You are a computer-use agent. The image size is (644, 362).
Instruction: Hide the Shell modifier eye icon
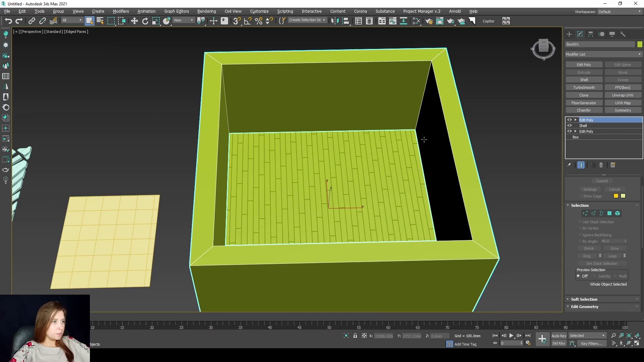[569, 126]
